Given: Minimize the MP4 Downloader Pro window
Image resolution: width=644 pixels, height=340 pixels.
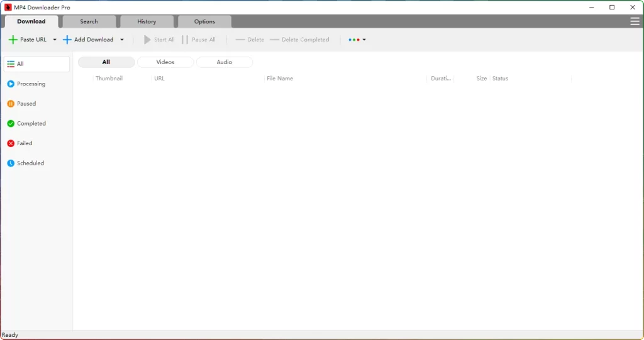Looking at the screenshot, I should [591, 8].
